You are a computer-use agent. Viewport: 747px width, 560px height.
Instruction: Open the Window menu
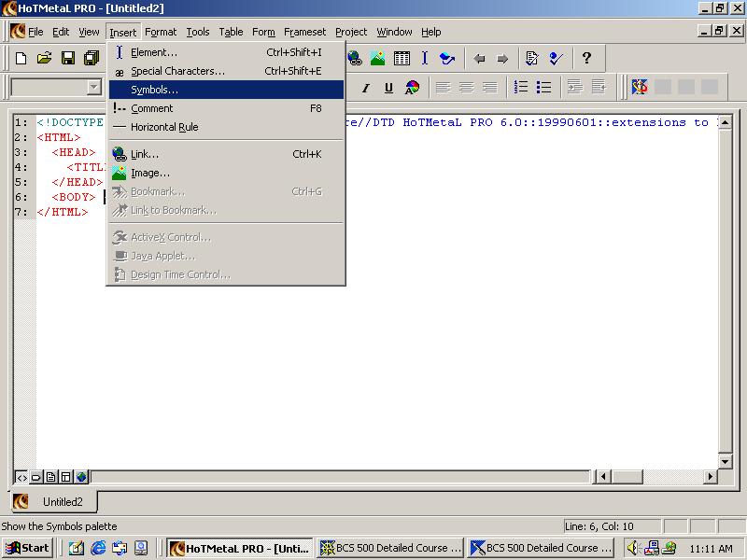394,32
